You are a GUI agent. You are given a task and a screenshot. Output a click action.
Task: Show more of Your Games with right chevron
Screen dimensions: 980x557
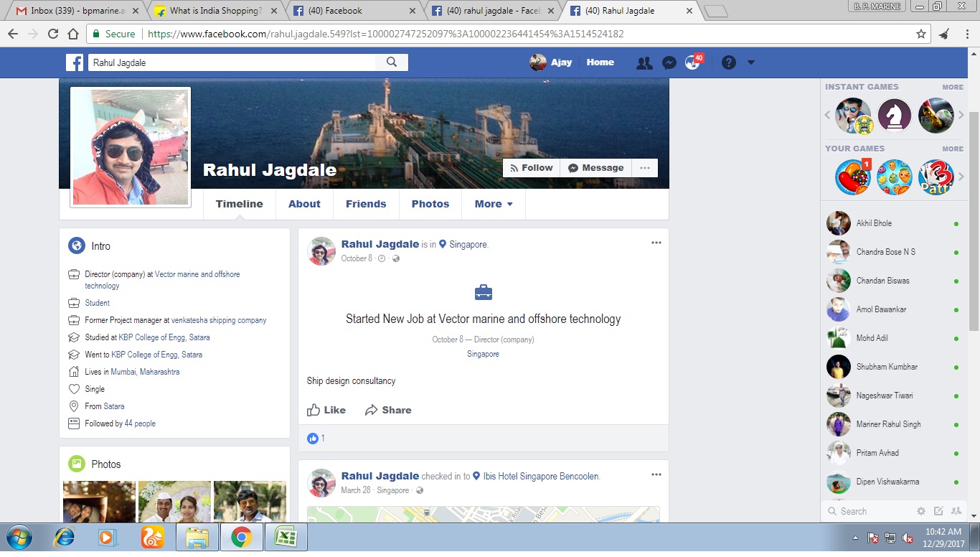click(961, 177)
